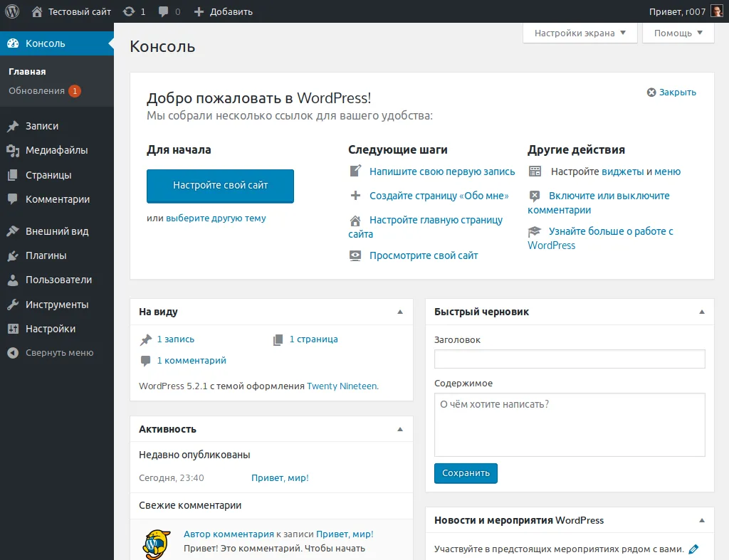The height and width of the screenshot is (560, 729).
Task: Click the Wapuu commenter avatar
Action: tap(157, 544)
